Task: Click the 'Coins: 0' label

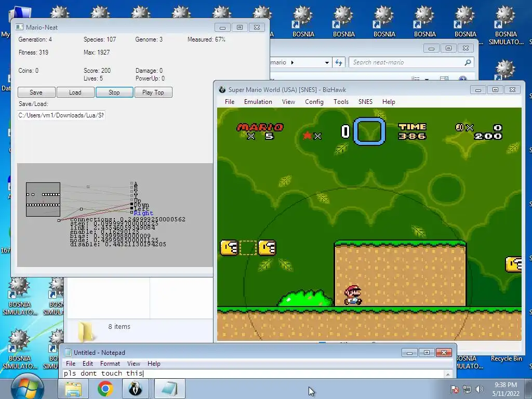Action: (29, 71)
